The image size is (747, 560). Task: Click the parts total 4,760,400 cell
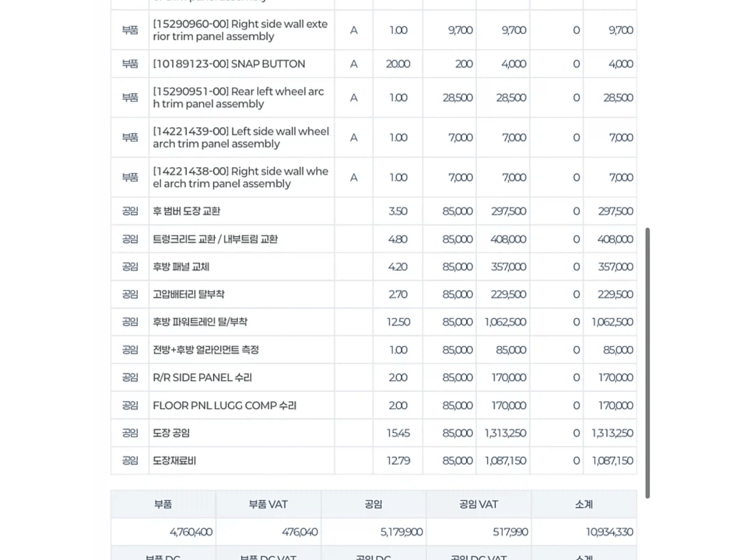[x=163, y=532]
